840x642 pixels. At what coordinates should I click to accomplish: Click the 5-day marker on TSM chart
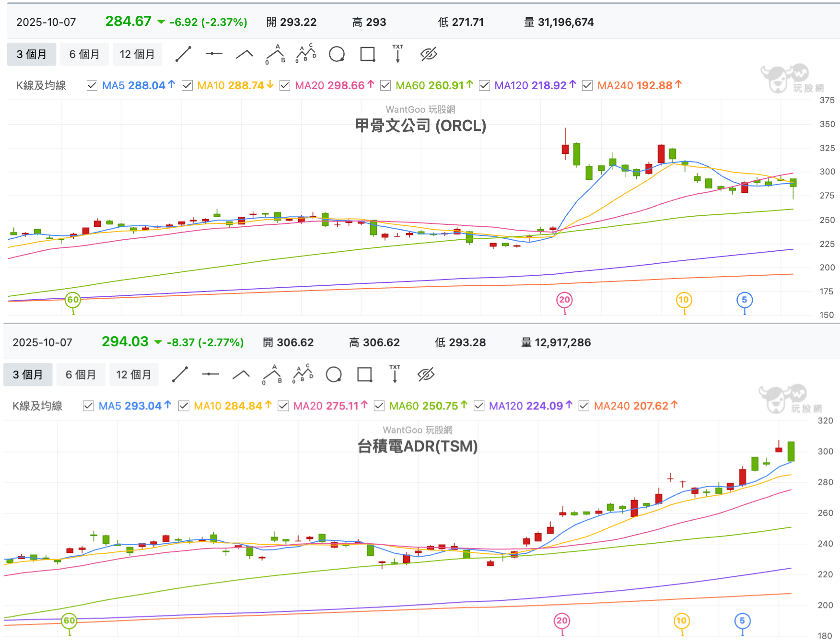(x=742, y=621)
